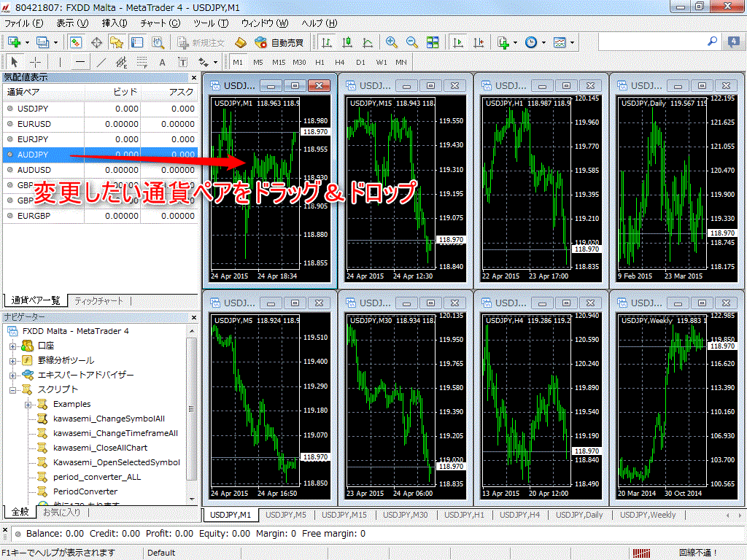This screenshot has height=560, width=747.
Task: Switch to the ティックチャート tab
Action: pos(98,301)
